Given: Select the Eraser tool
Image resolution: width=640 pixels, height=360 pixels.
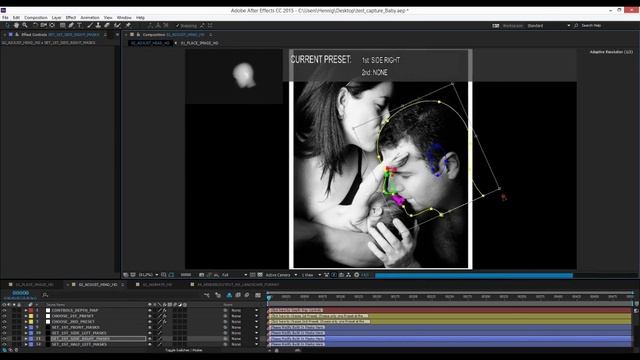Looking at the screenshot, I should tap(107, 25).
